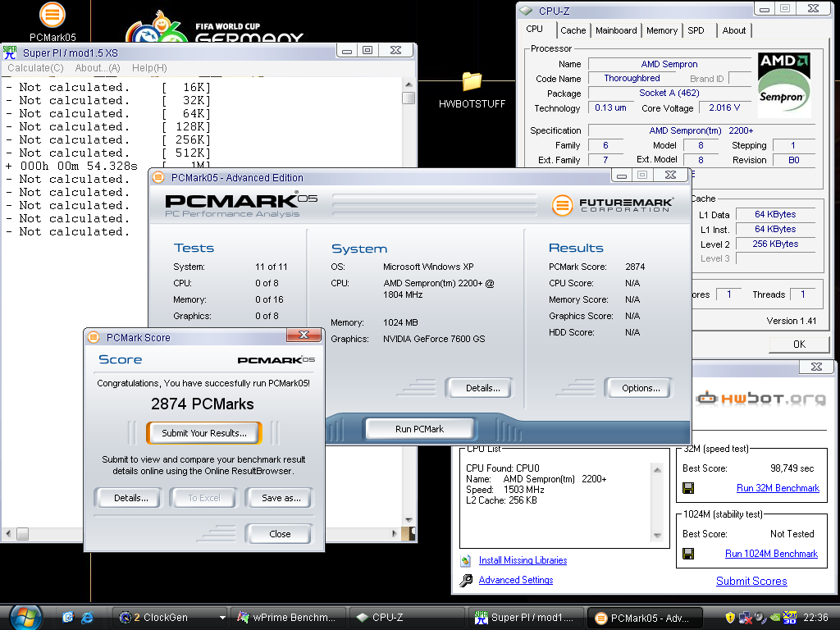Click Run 32M Benchmark link

pyautogui.click(x=778, y=488)
